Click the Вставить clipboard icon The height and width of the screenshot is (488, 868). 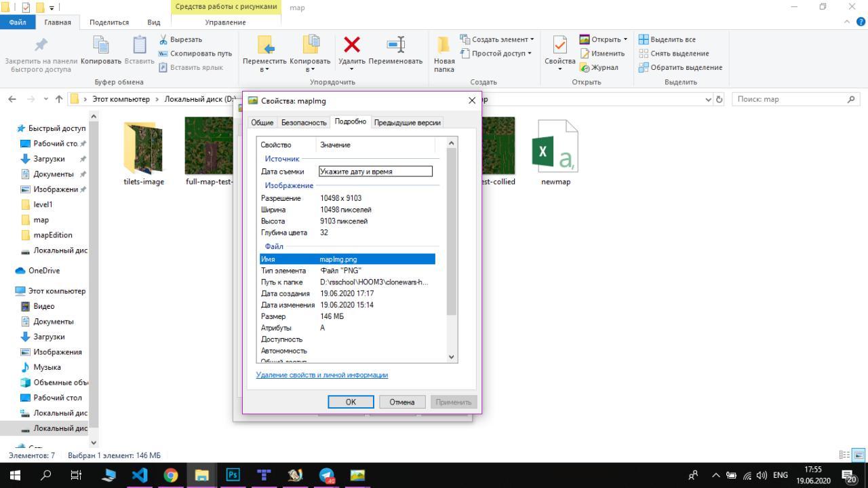[x=139, y=45]
